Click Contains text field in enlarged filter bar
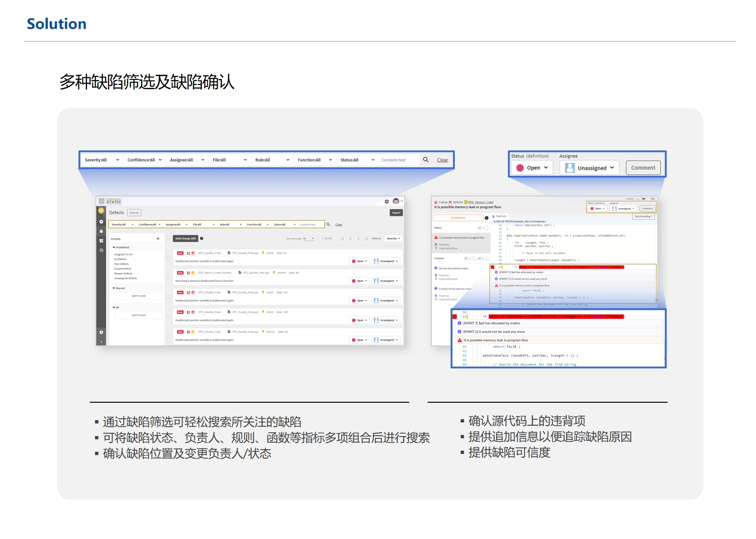The width and height of the screenshot is (756, 539). pyautogui.click(x=399, y=160)
